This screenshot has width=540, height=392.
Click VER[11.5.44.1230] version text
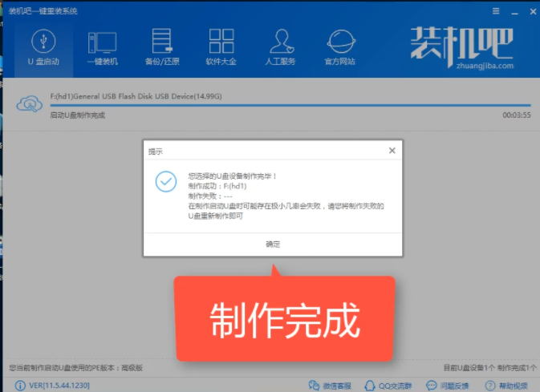59,386
